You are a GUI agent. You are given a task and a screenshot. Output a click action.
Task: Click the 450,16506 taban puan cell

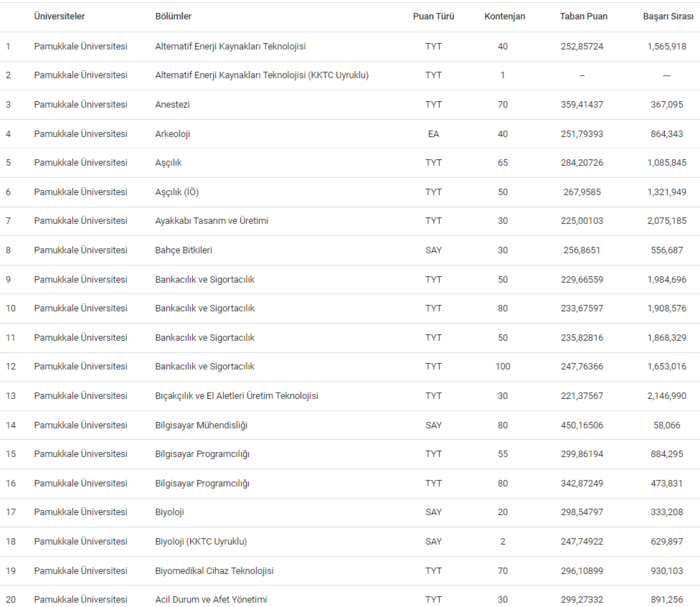coord(582,425)
